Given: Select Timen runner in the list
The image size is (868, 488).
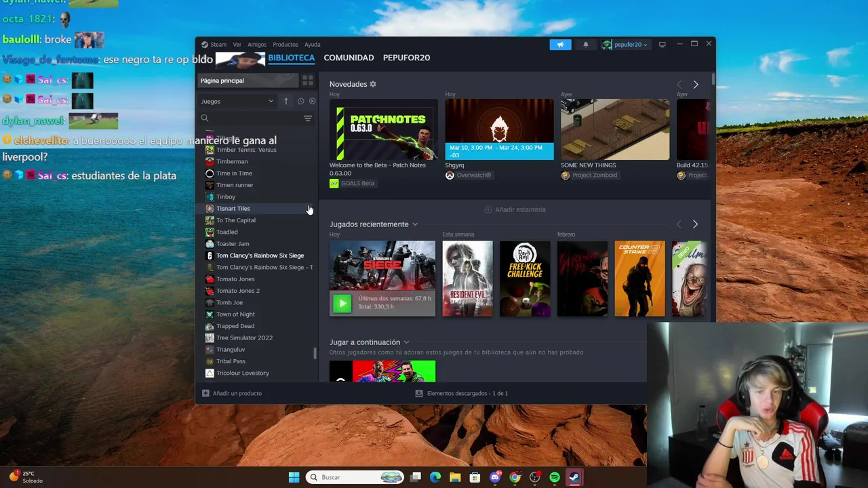Looking at the screenshot, I should [x=235, y=185].
